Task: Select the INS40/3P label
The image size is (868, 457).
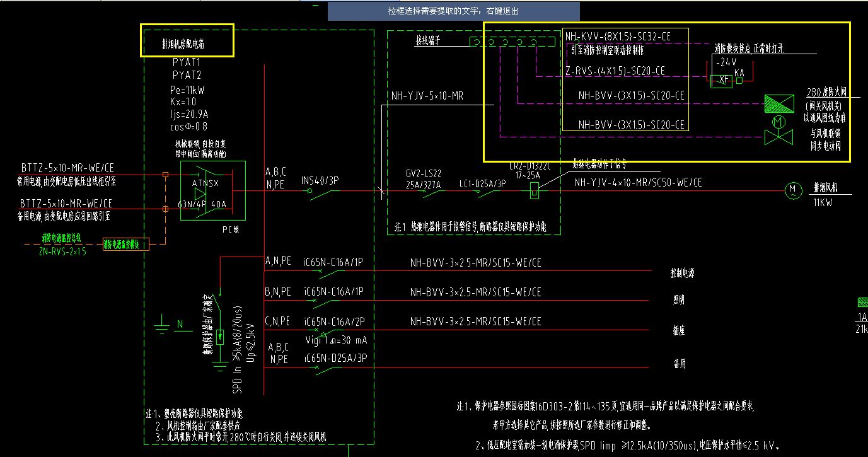Action: point(321,180)
